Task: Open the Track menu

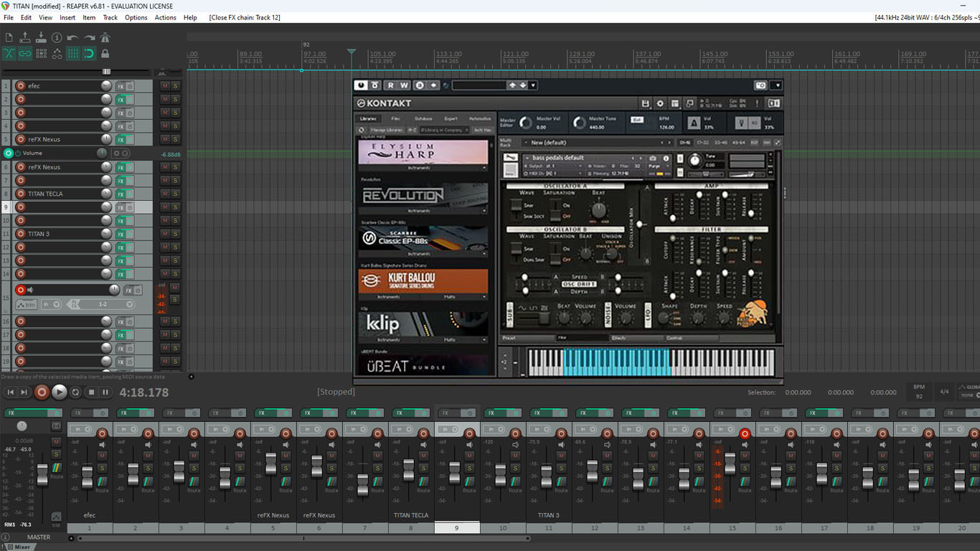Action: pyautogui.click(x=110, y=17)
